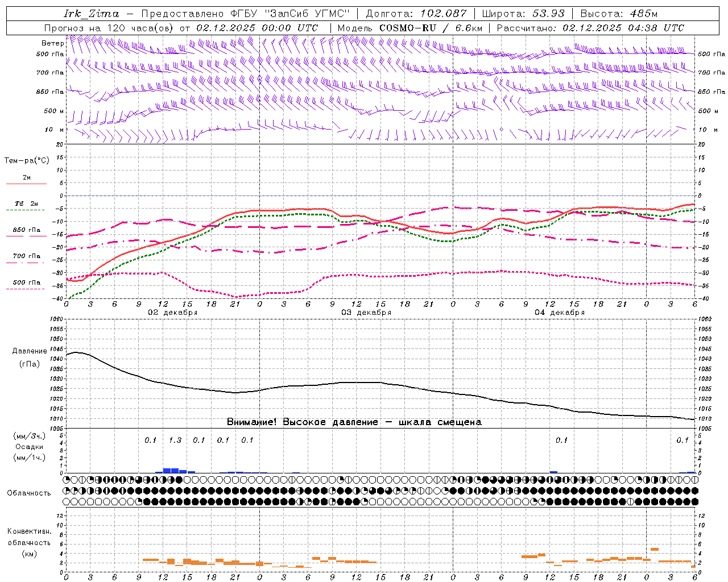This screenshot has width=728, height=582.
Task: Click the Долгота: 102.087 value
Action: point(416,14)
